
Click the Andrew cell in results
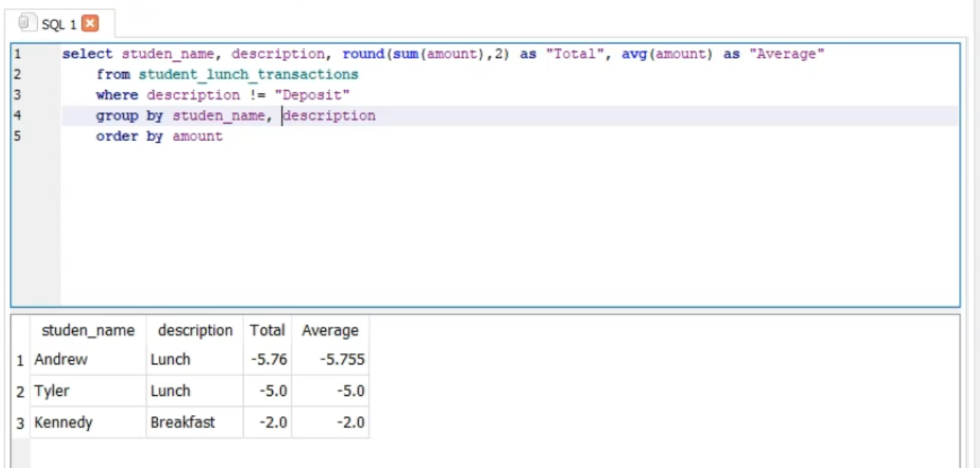click(61, 360)
